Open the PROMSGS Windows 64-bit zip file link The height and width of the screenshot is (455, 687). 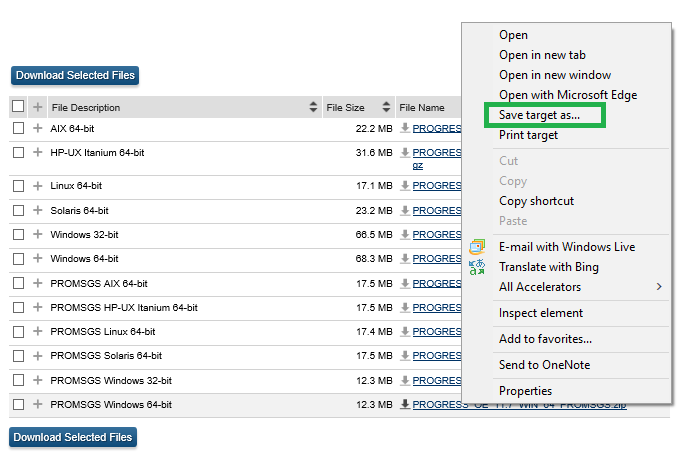coord(519,405)
